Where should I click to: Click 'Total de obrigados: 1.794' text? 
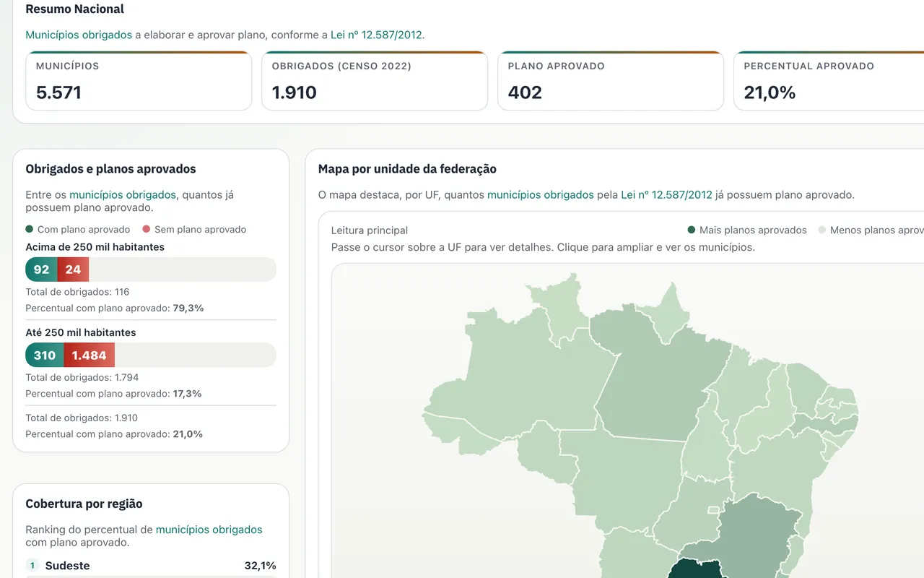pyautogui.click(x=82, y=377)
